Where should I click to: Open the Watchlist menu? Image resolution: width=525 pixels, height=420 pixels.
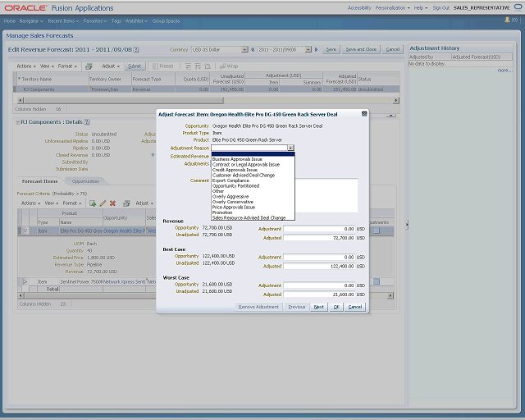(x=136, y=21)
